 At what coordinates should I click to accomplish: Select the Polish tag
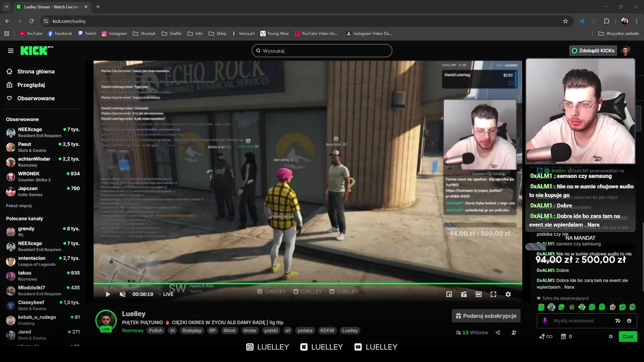(155, 330)
